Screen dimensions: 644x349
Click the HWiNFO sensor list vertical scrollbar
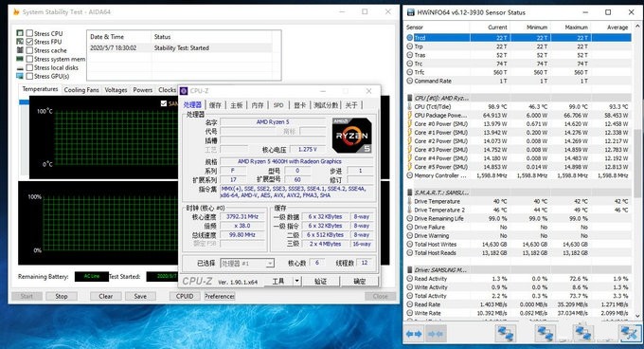(x=637, y=172)
